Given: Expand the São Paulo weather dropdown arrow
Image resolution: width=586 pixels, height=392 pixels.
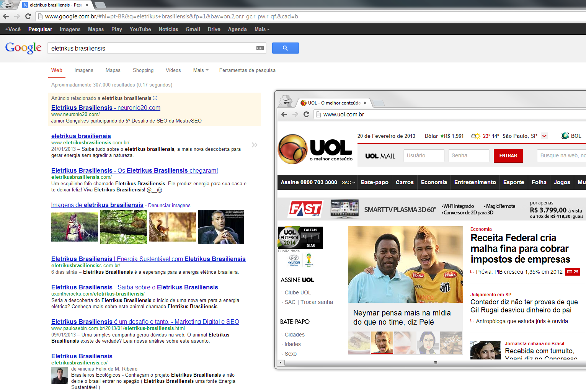Looking at the screenshot, I should coord(544,136).
